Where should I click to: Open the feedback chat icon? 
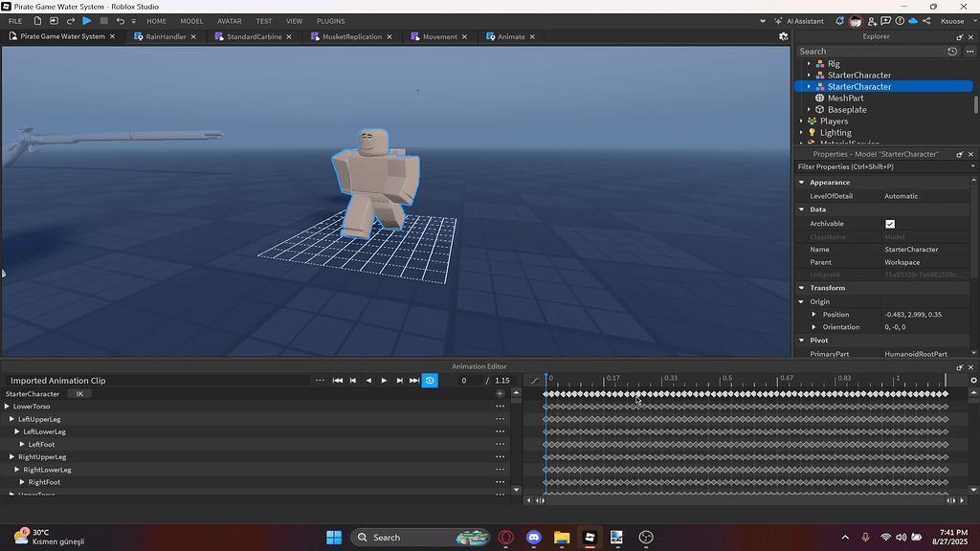point(885,21)
